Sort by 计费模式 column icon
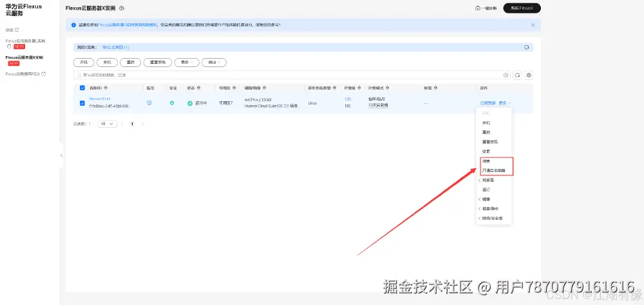 coord(388,88)
